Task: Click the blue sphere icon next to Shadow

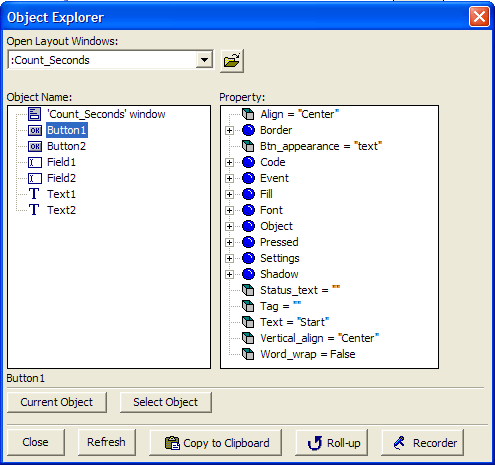Action: 248,274
